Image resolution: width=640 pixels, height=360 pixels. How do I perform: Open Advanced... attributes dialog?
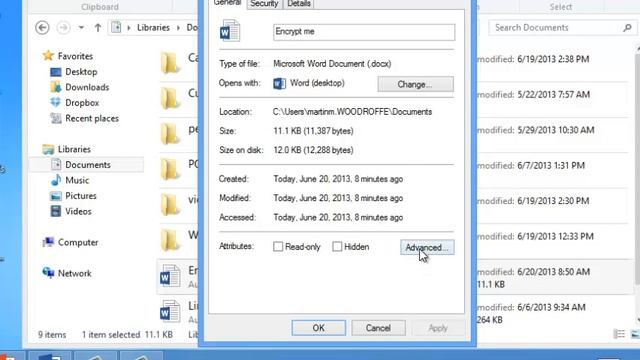point(427,247)
